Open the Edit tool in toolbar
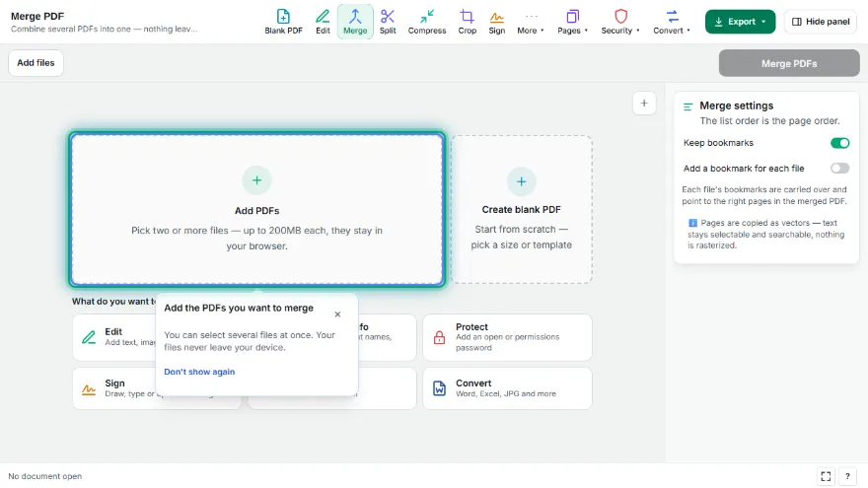 tap(323, 22)
